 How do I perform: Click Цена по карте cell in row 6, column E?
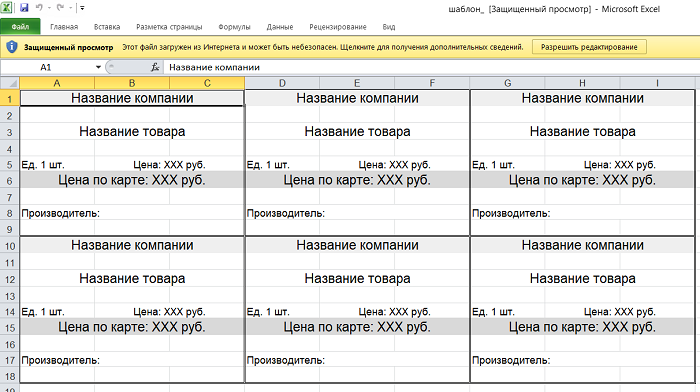(x=358, y=180)
